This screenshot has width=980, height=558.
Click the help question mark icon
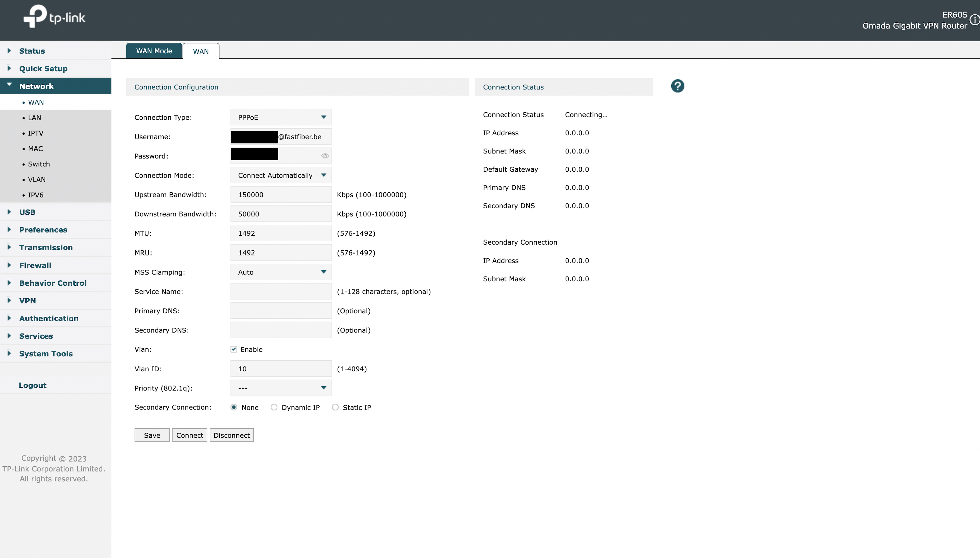pyautogui.click(x=677, y=86)
